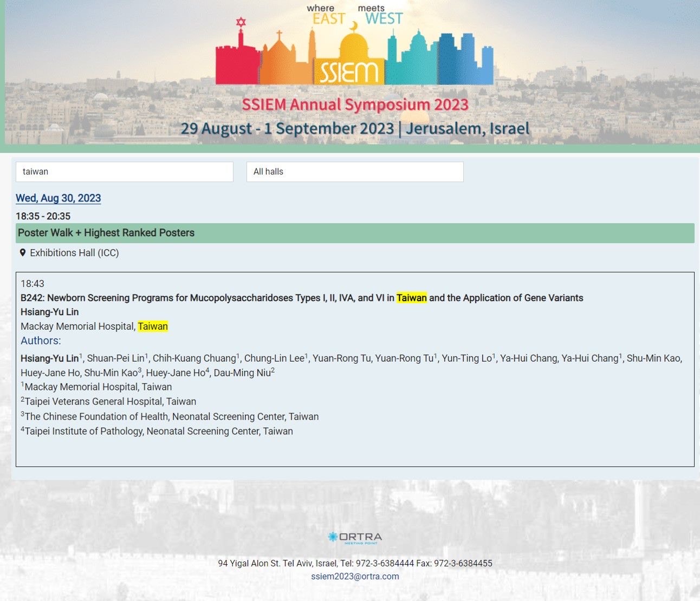Open the ssiem2023@ortra.com email link
This screenshot has height=601, width=700.
[355, 576]
